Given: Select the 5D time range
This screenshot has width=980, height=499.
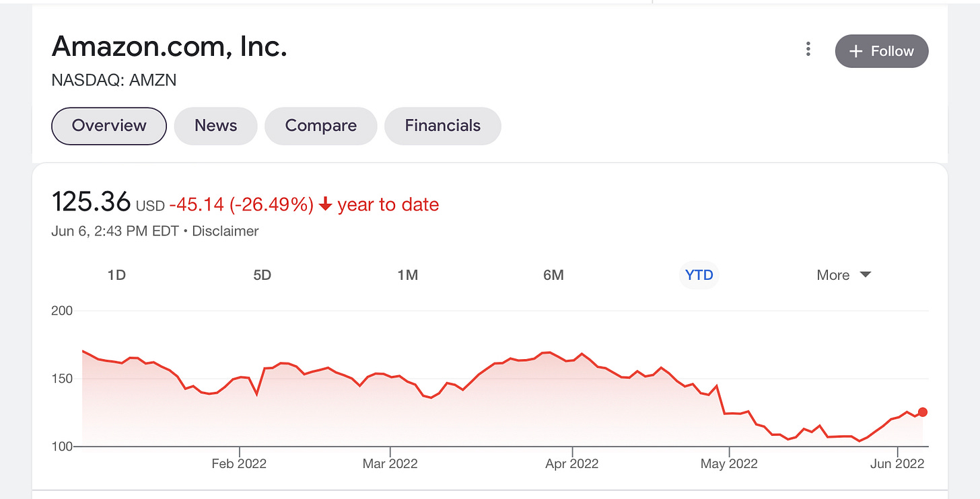Looking at the screenshot, I should 262,274.
